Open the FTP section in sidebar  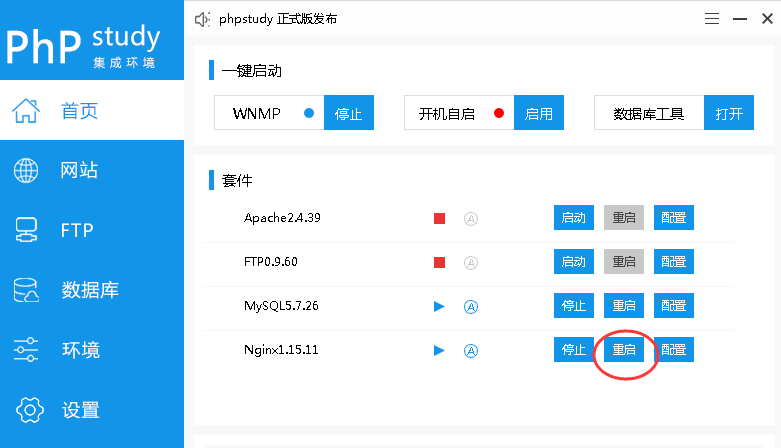pyautogui.click(x=92, y=230)
